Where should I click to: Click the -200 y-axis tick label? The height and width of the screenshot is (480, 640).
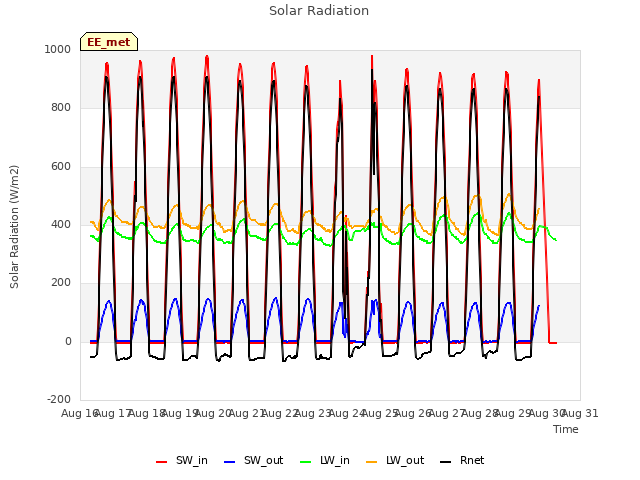click(59, 399)
